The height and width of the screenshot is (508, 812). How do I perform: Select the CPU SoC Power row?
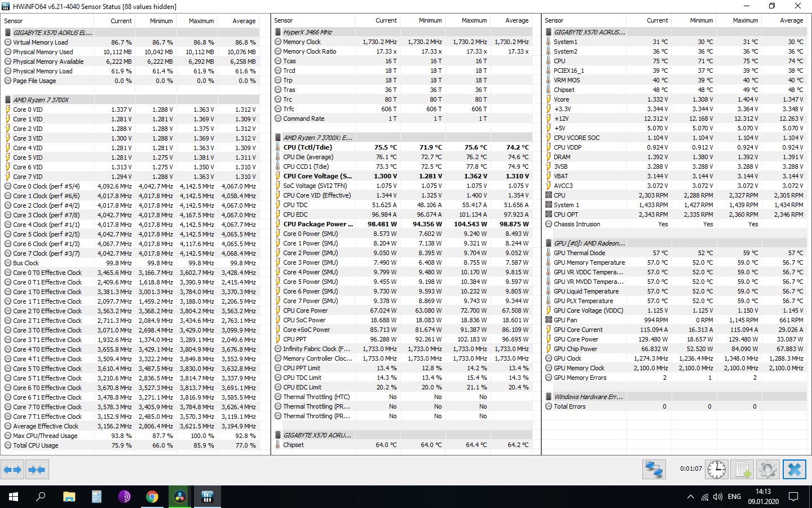tap(402, 320)
